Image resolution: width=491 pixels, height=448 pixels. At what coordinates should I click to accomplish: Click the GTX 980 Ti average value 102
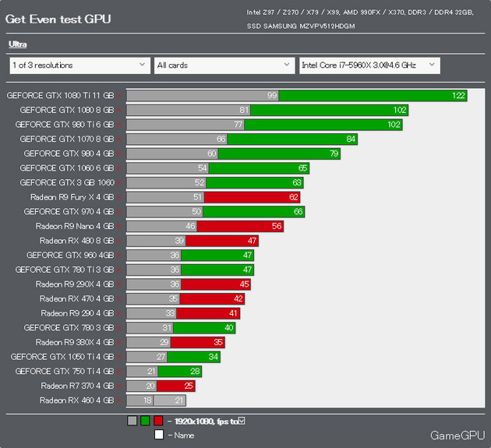tap(394, 125)
